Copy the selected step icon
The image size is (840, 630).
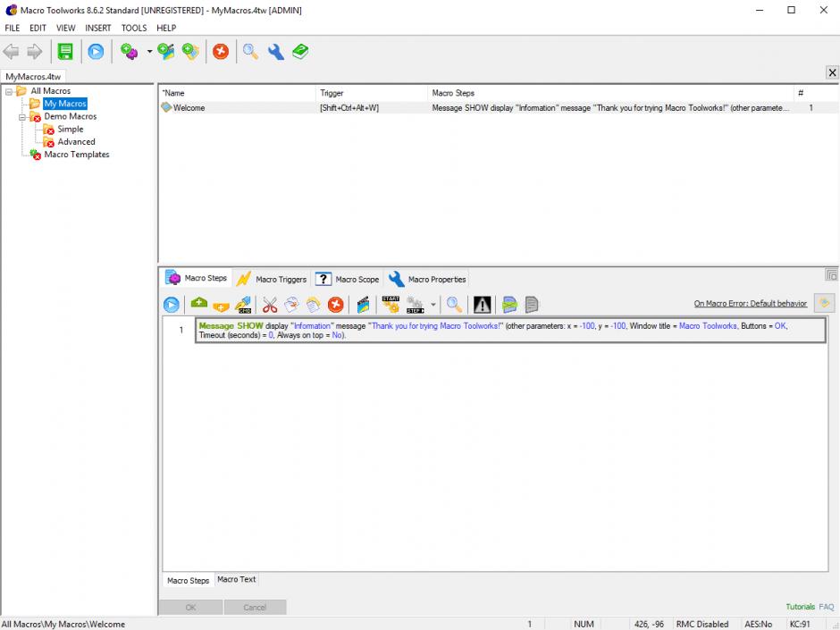click(x=291, y=305)
